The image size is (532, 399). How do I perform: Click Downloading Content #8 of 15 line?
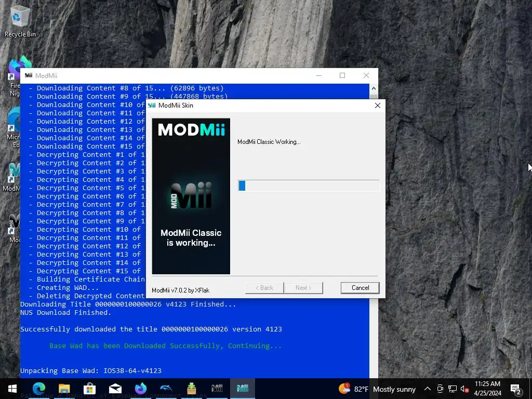coord(126,88)
